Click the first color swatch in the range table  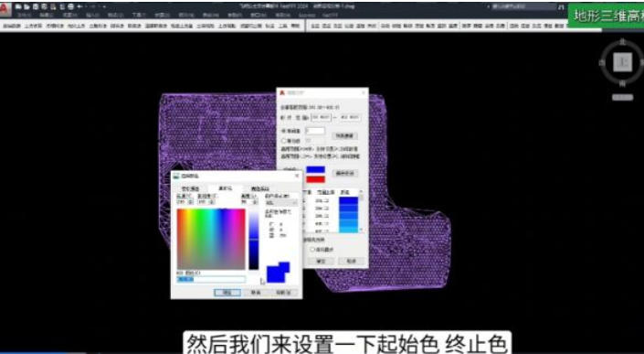pos(349,200)
